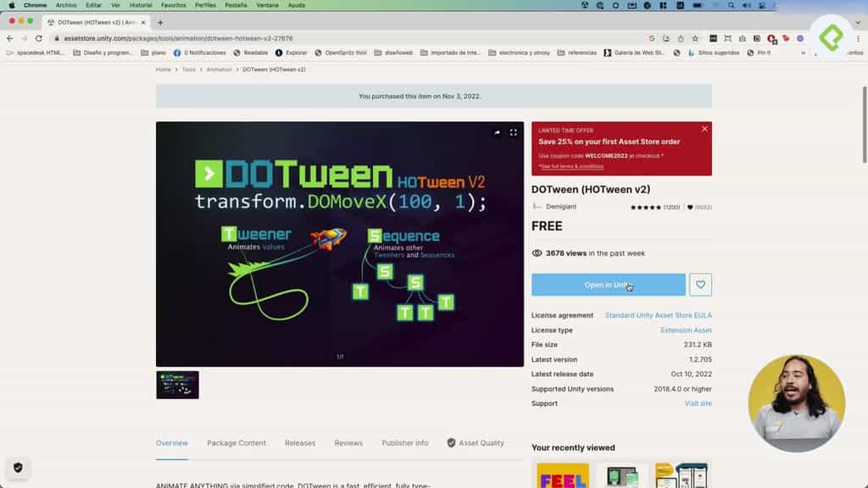The height and width of the screenshot is (488, 868).
Task: Open the volume control in menu bar
Action: point(746,5)
